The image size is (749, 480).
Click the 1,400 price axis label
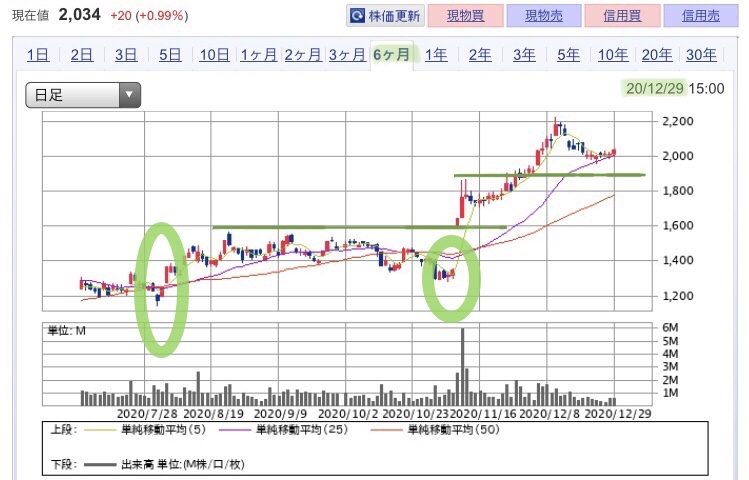677,261
